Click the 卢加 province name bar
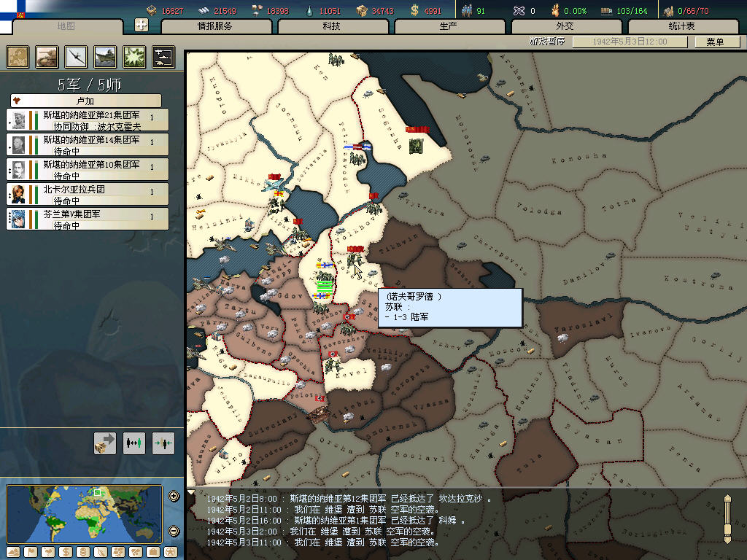747x560 pixels. 86,101
